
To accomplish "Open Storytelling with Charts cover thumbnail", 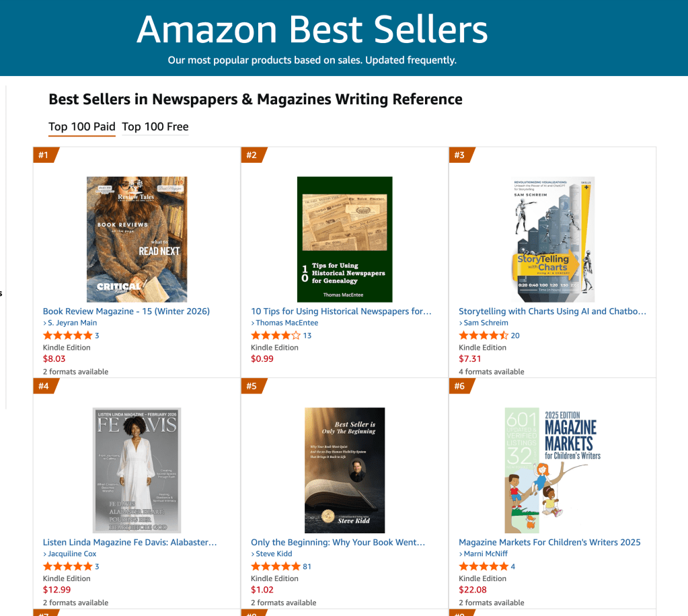I will tap(553, 239).
